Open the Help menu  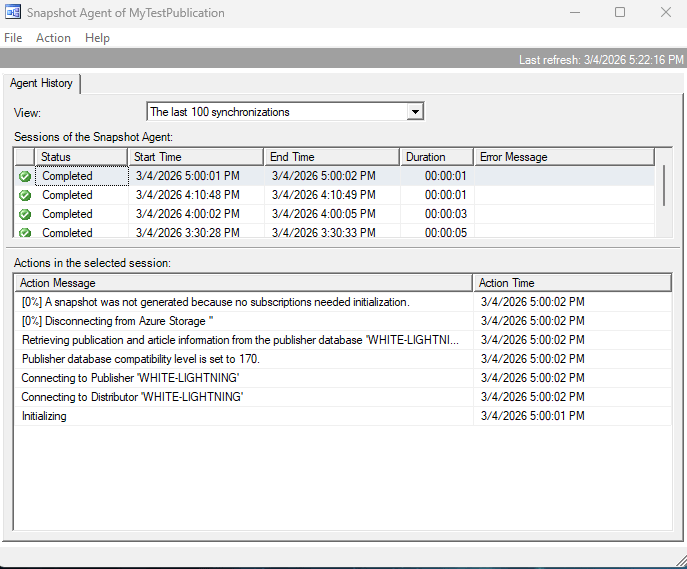(x=97, y=38)
